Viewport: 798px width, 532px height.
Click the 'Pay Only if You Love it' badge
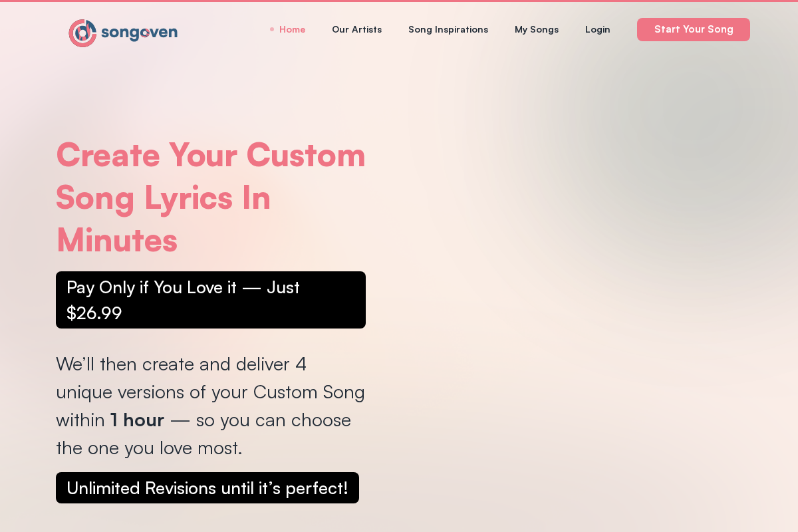coord(210,299)
